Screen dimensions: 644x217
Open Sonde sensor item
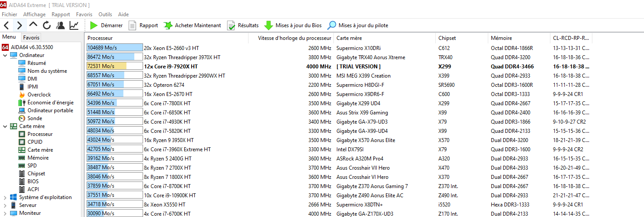[30, 118]
